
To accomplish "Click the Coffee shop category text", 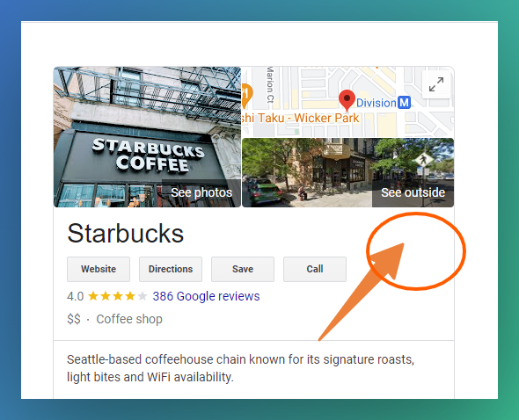I will point(129,319).
